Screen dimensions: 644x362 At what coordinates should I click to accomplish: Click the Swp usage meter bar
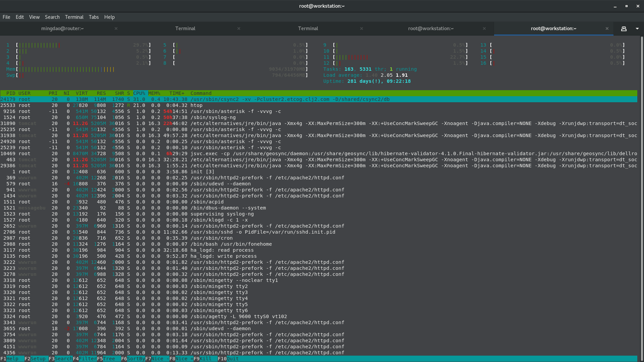point(157,75)
